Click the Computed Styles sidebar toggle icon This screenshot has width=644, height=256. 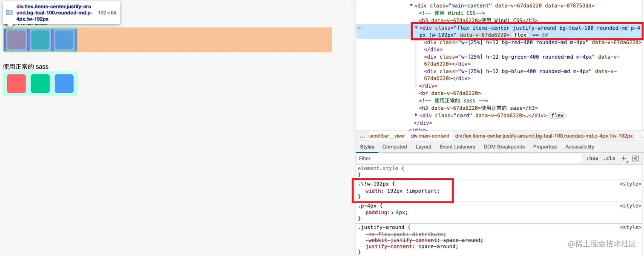635,158
